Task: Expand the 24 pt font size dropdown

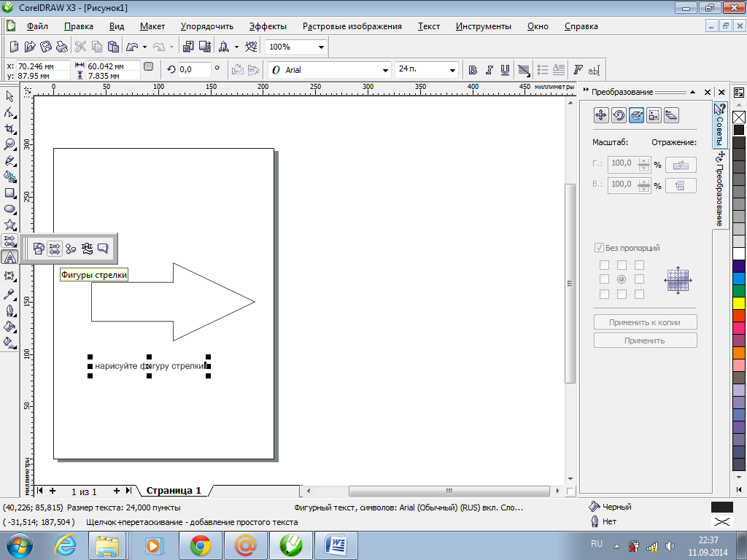Action: coord(453,70)
